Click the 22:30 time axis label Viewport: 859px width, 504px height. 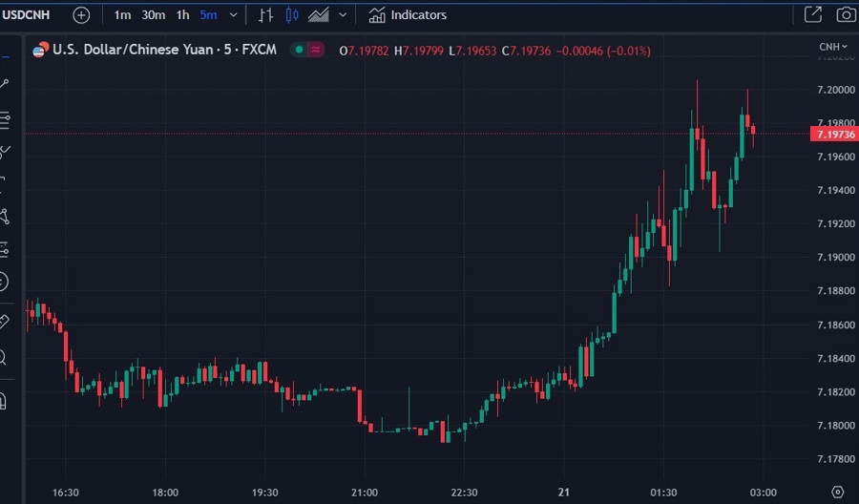click(464, 493)
